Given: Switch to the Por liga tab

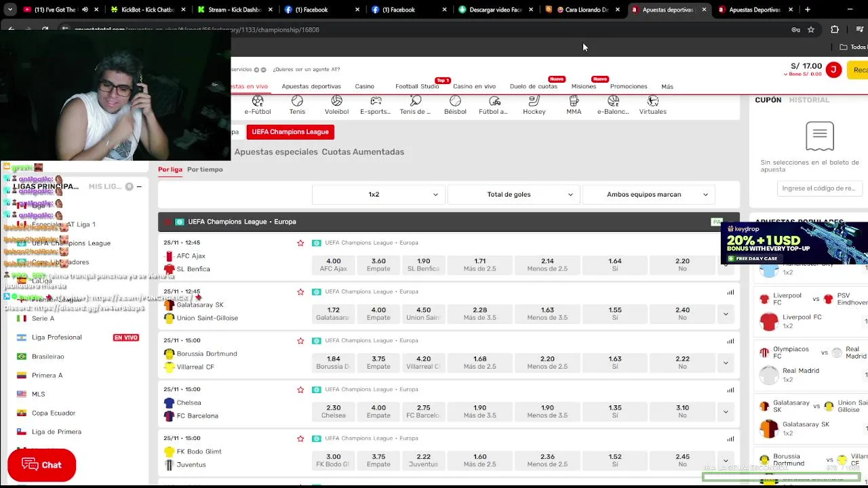Looking at the screenshot, I should tap(170, 169).
